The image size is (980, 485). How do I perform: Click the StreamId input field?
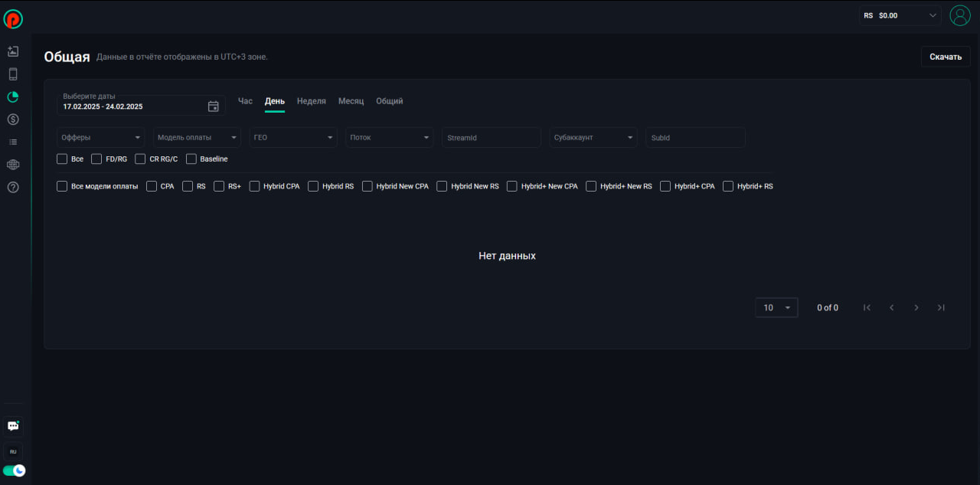coord(491,138)
